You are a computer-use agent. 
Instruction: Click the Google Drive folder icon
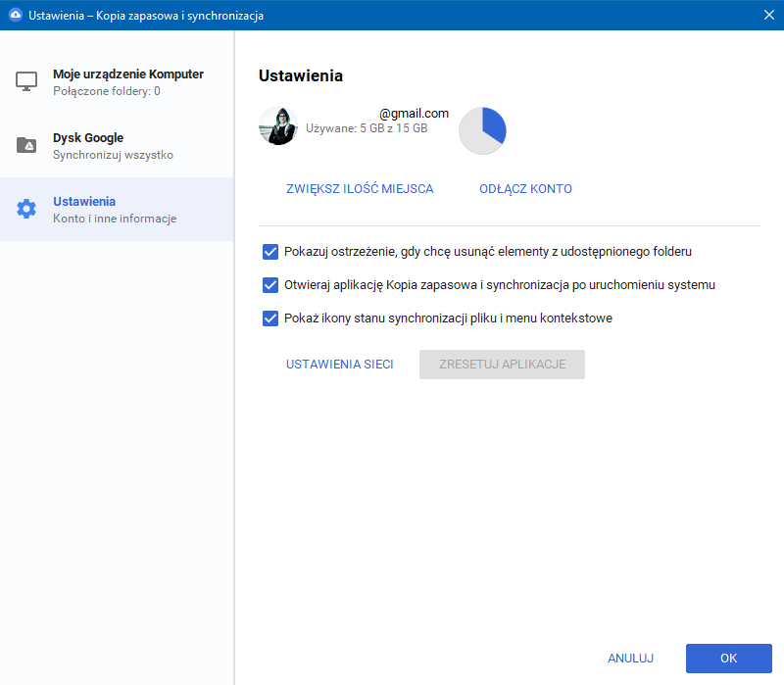pyautogui.click(x=26, y=145)
